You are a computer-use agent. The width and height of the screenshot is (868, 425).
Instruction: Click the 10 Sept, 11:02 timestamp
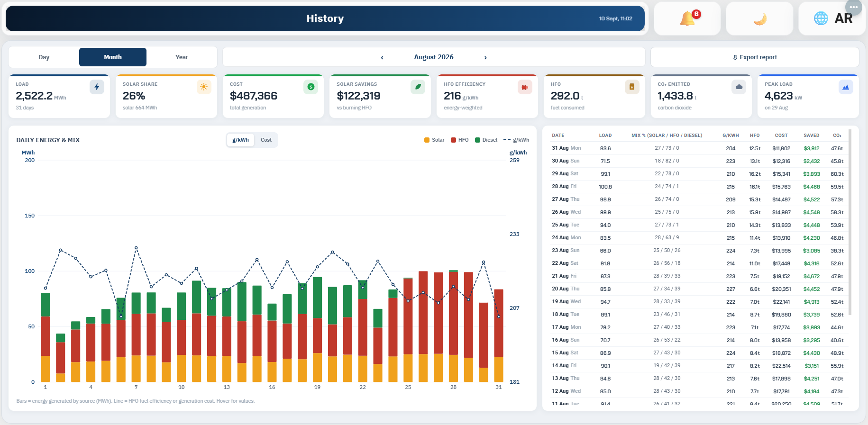pyautogui.click(x=615, y=18)
